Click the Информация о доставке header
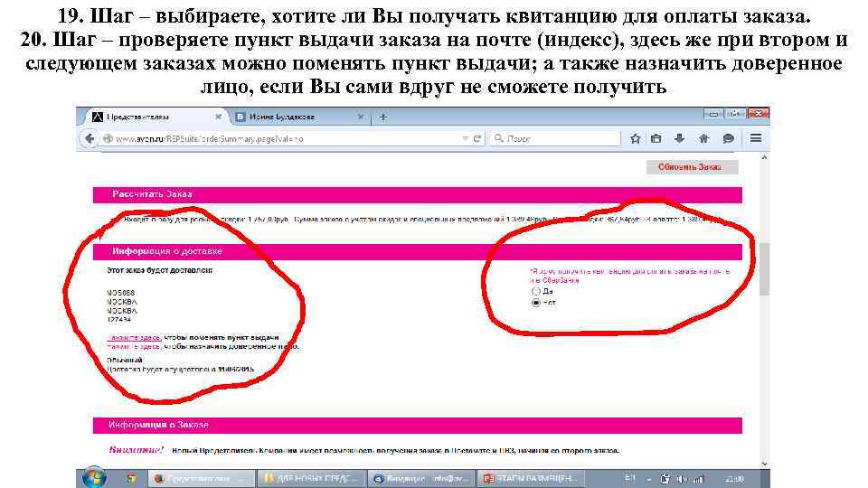The width and height of the screenshot is (868, 488). click(418, 251)
